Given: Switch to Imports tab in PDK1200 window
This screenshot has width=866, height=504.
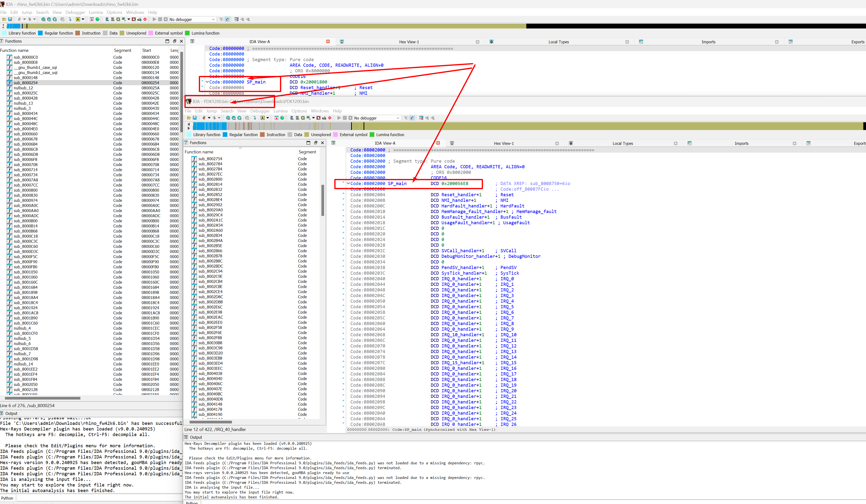Looking at the screenshot, I should point(741,143).
